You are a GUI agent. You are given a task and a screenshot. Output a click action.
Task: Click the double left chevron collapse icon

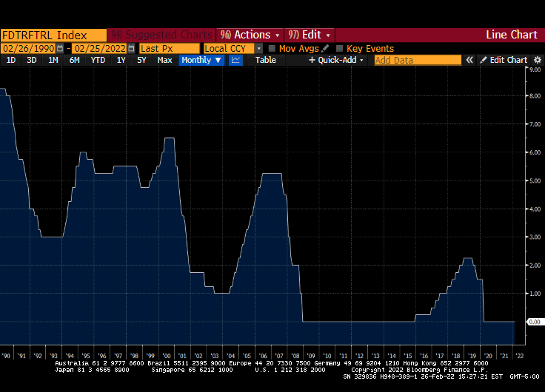click(469, 60)
